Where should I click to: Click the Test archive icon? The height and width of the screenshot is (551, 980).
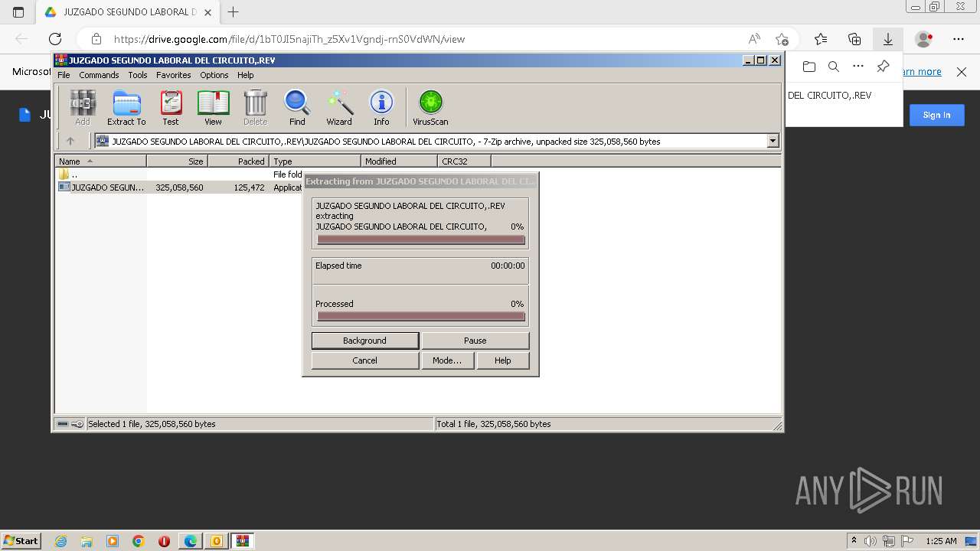[x=171, y=107]
